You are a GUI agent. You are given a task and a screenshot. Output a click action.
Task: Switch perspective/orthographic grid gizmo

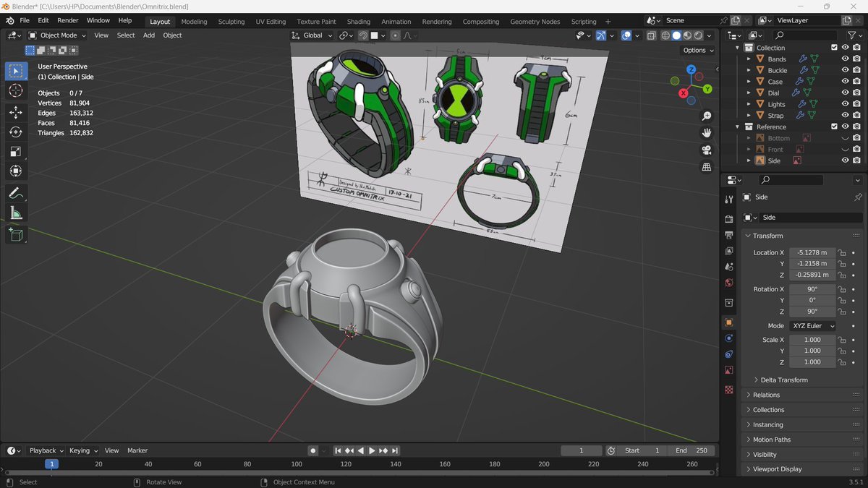pos(707,167)
